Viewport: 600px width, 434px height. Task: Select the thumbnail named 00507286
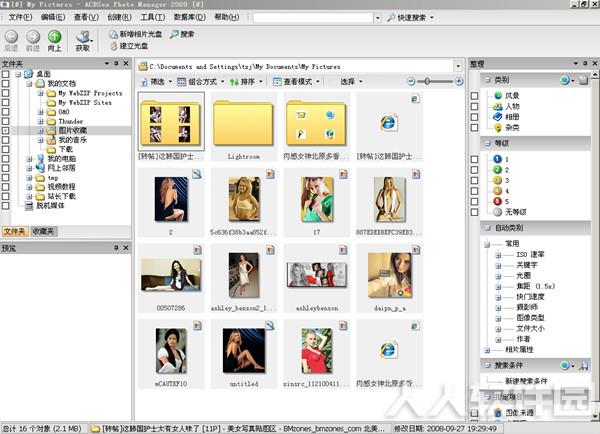coord(171,278)
